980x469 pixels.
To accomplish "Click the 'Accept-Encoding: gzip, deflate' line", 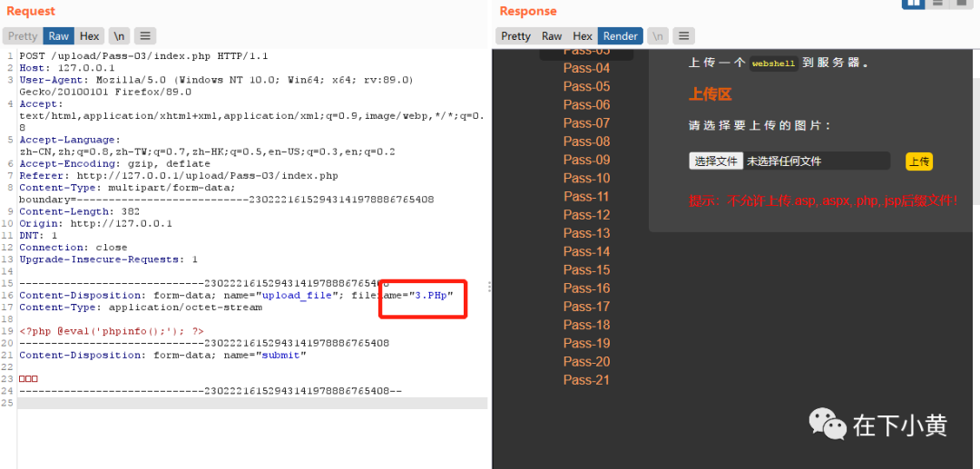I will pyautogui.click(x=115, y=163).
